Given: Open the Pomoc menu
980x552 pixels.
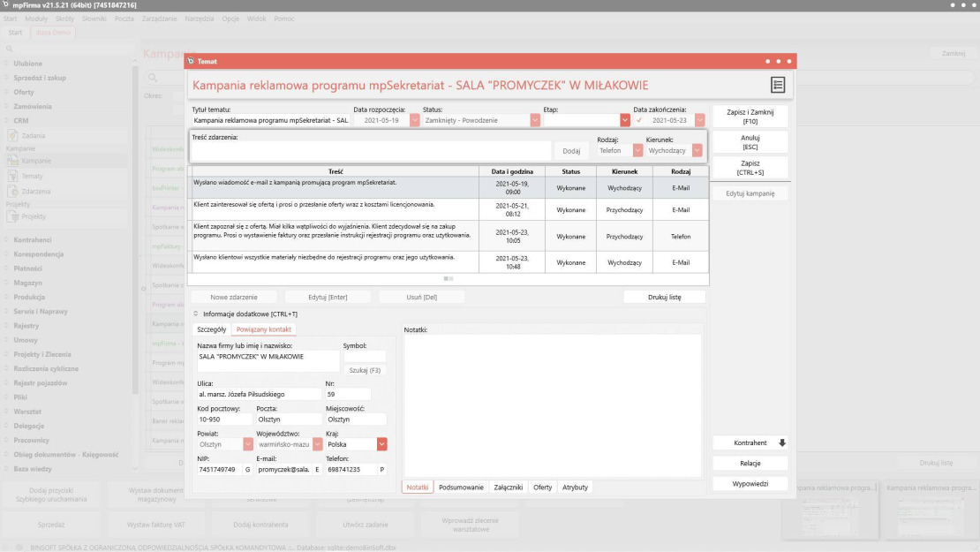Looking at the screenshot, I should coord(283,19).
